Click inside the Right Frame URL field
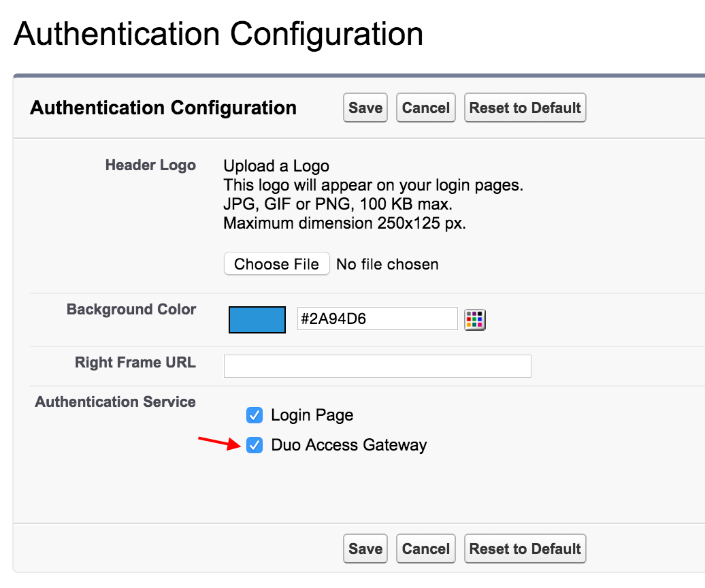Viewport: 705px width, 588px height. (377, 366)
